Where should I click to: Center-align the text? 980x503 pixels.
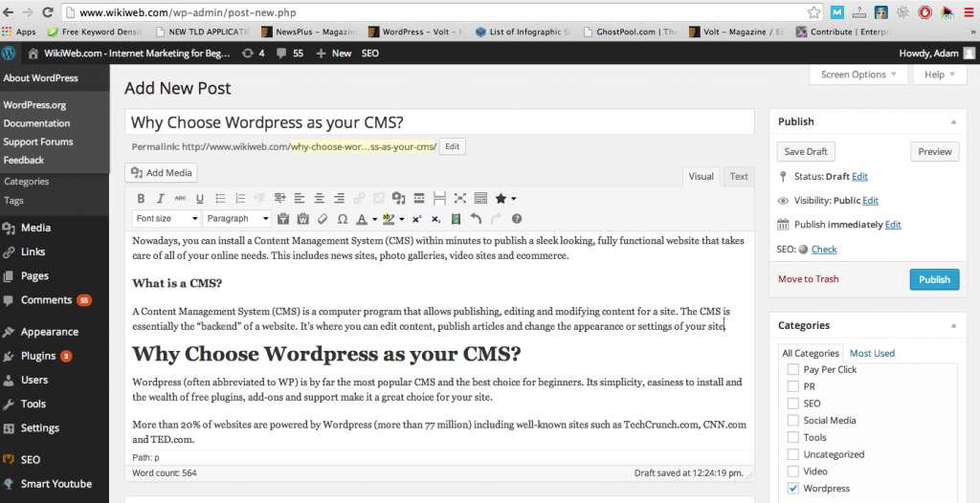(x=320, y=199)
